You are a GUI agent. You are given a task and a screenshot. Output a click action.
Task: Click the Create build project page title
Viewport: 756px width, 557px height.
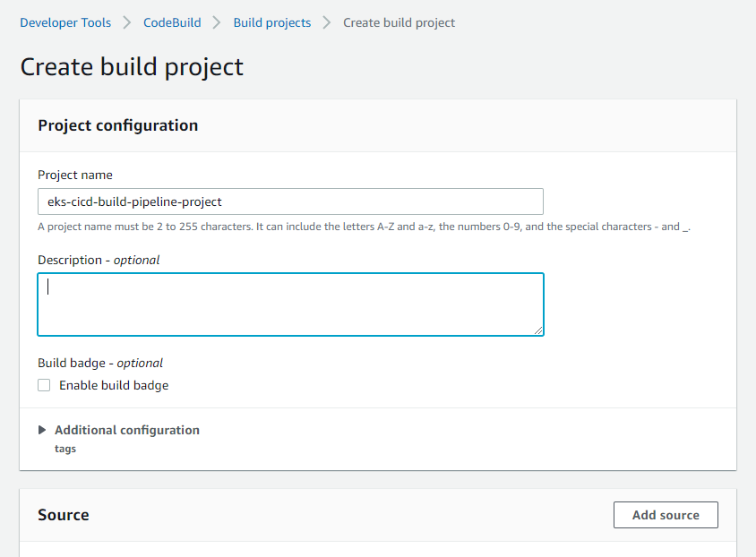pyautogui.click(x=132, y=67)
